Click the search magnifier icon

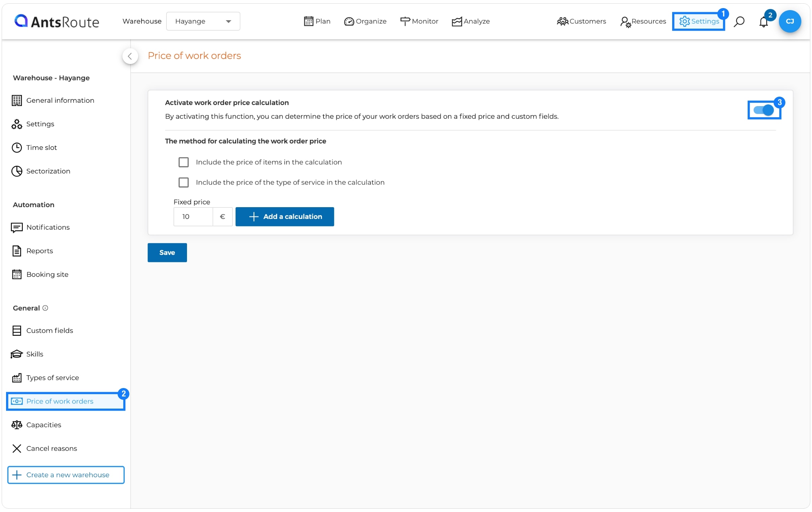click(739, 22)
